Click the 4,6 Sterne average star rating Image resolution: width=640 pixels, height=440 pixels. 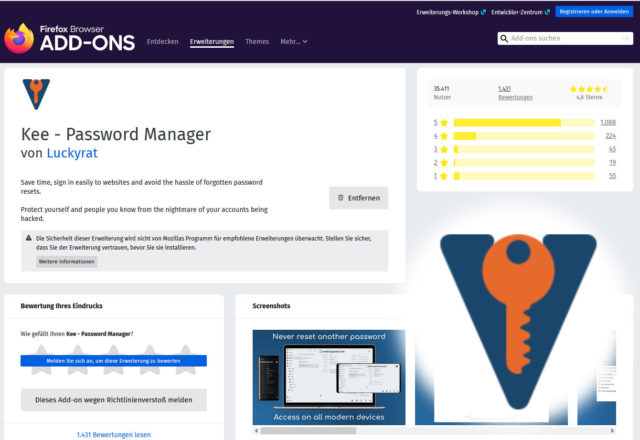tap(589, 89)
